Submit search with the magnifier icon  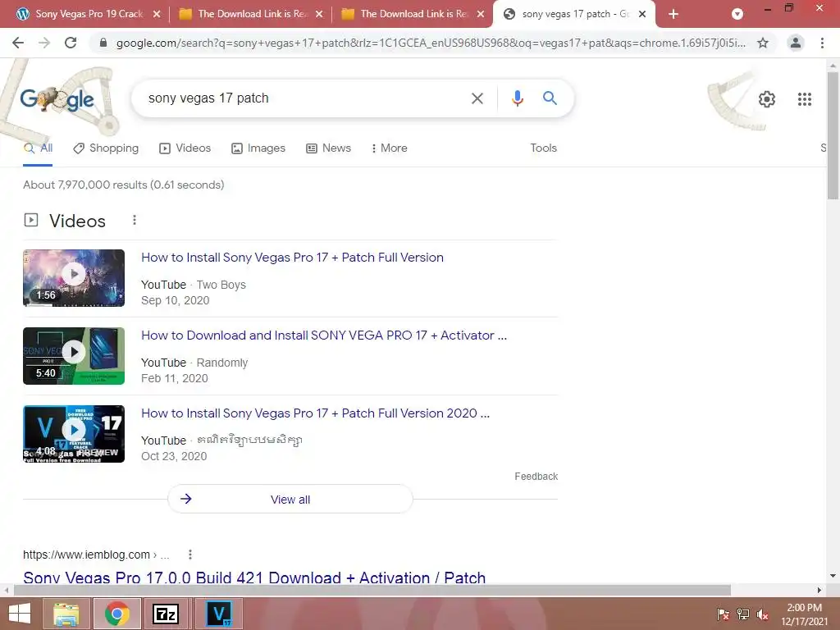coord(550,98)
